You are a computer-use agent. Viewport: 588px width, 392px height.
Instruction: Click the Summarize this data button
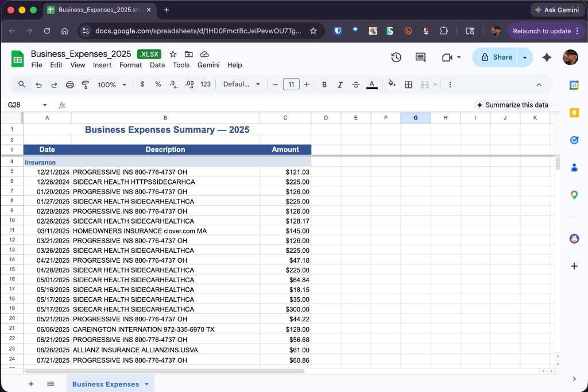pyautogui.click(x=512, y=105)
